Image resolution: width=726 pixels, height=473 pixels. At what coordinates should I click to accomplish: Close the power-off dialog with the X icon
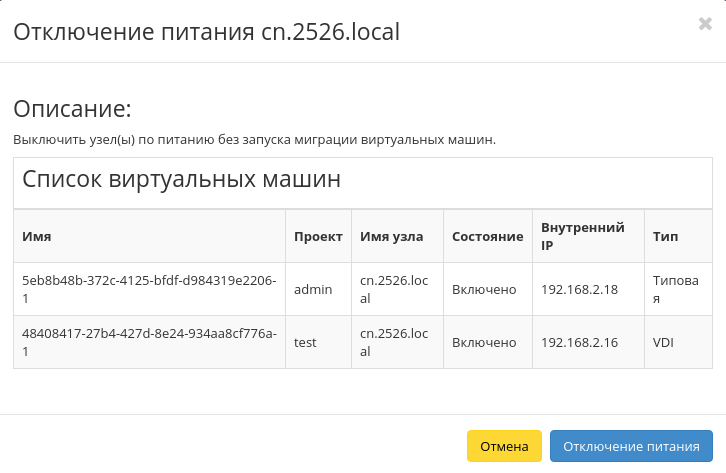pos(705,25)
